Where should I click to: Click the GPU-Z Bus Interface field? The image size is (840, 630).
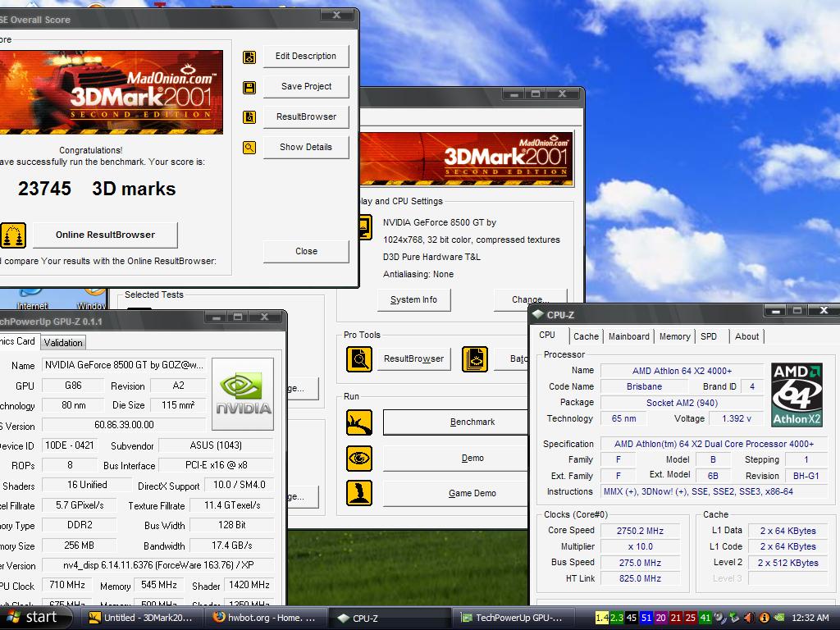(217, 465)
